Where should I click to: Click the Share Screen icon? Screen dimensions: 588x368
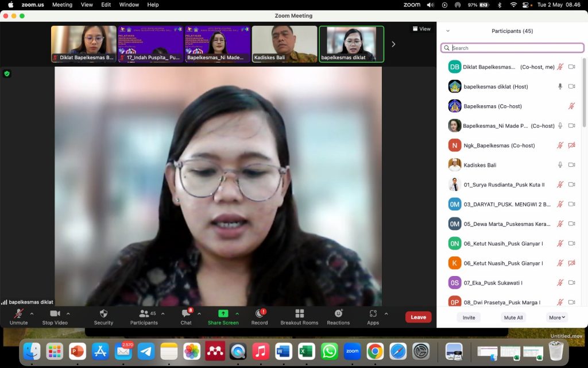click(x=223, y=314)
